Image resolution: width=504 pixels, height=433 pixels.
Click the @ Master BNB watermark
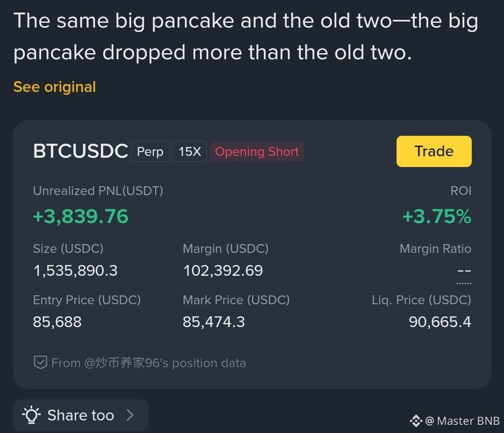pos(455,421)
